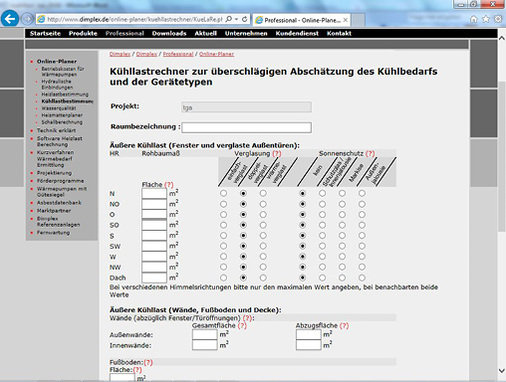Open the Unternehmen menu item

coord(246,33)
